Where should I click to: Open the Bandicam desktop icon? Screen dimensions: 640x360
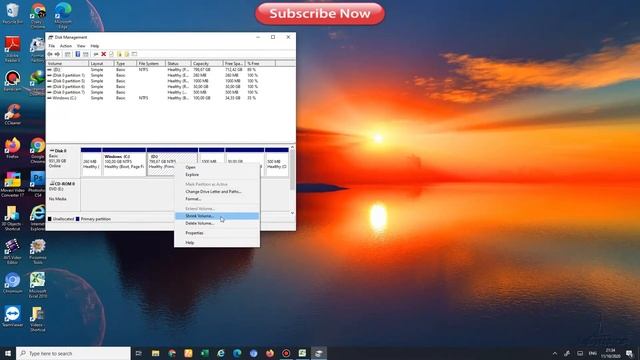(x=12, y=81)
